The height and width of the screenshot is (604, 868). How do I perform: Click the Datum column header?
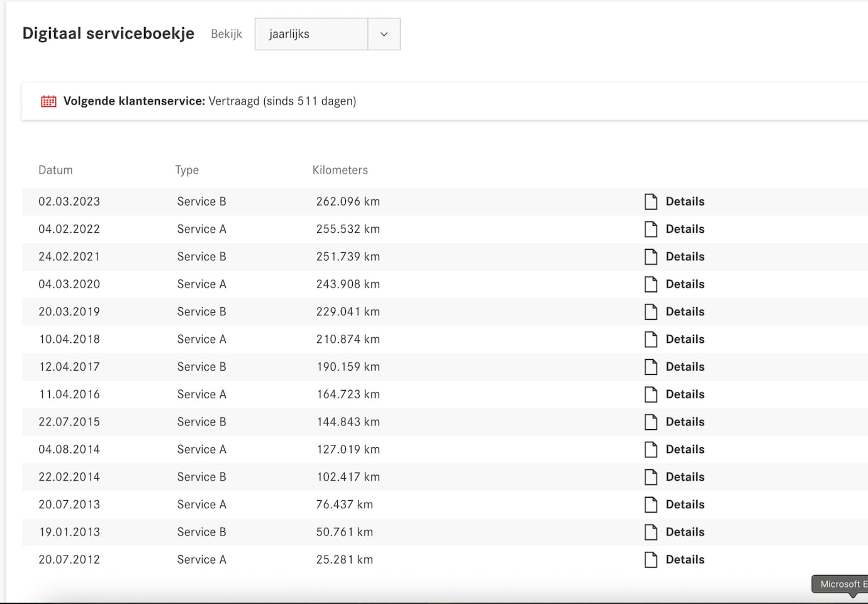(55, 170)
